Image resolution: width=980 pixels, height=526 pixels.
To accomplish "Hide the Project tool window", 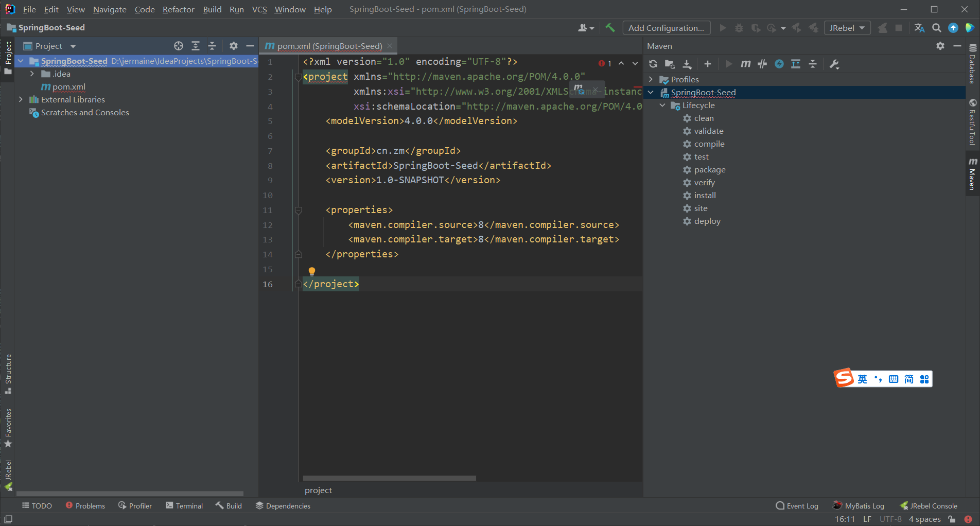I will 250,46.
